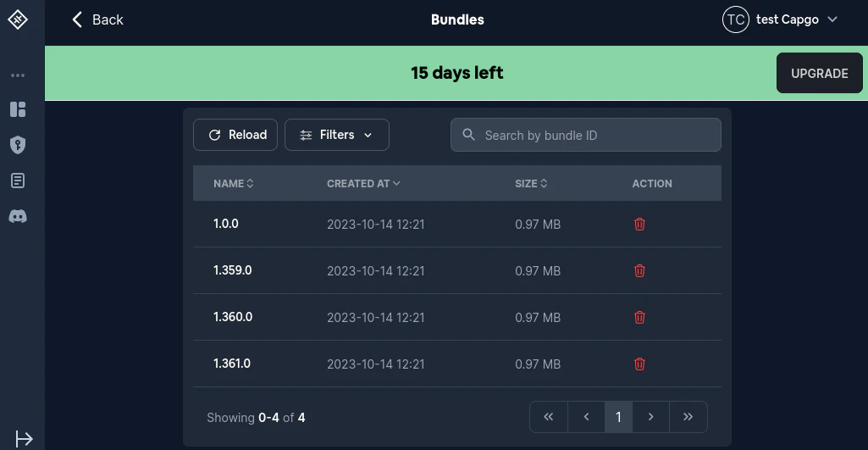The width and height of the screenshot is (868, 450).
Task: Open the dashboard icon in sidebar
Action: pyautogui.click(x=18, y=109)
